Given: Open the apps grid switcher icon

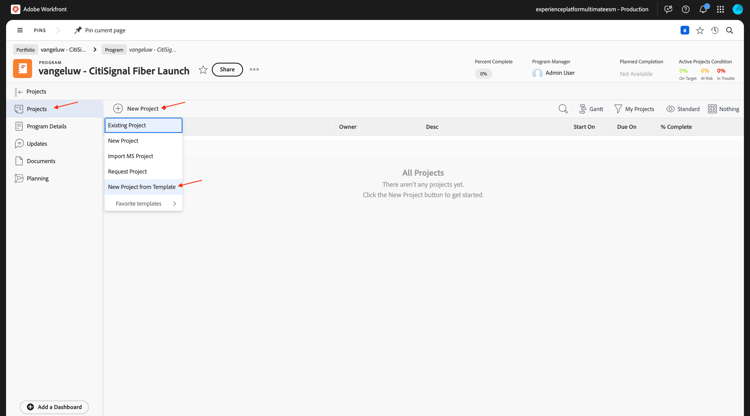Looking at the screenshot, I should pos(720,9).
